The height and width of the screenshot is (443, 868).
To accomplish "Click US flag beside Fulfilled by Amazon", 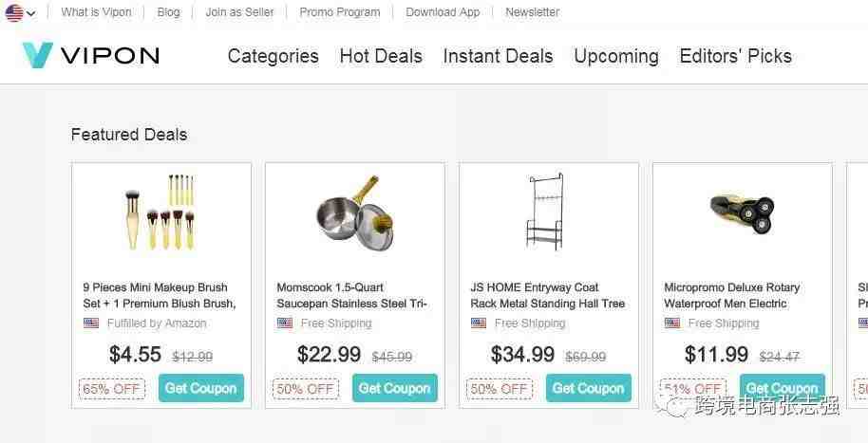I will click(91, 323).
